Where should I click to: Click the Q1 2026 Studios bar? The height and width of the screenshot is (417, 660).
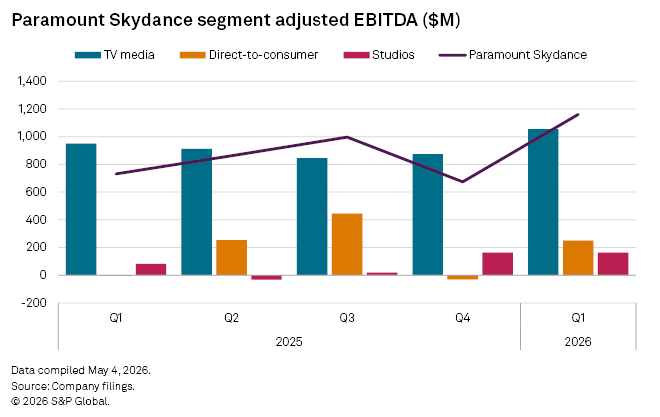(x=613, y=264)
